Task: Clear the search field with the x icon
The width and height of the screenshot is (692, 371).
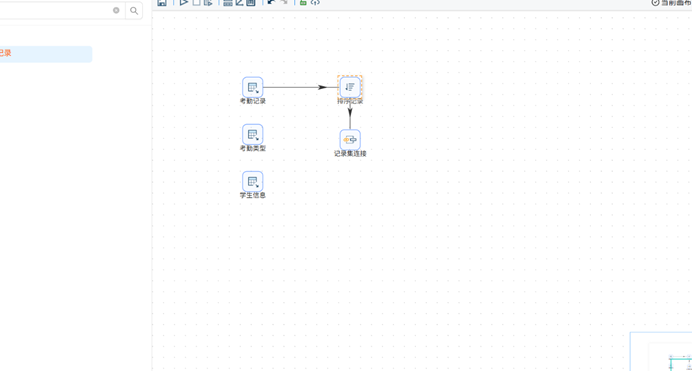Action: pos(116,10)
